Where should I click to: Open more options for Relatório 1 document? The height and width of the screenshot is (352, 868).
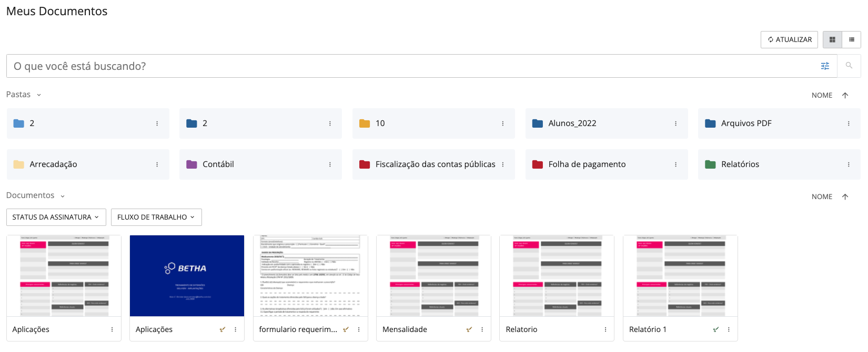(x=729, y=329)
